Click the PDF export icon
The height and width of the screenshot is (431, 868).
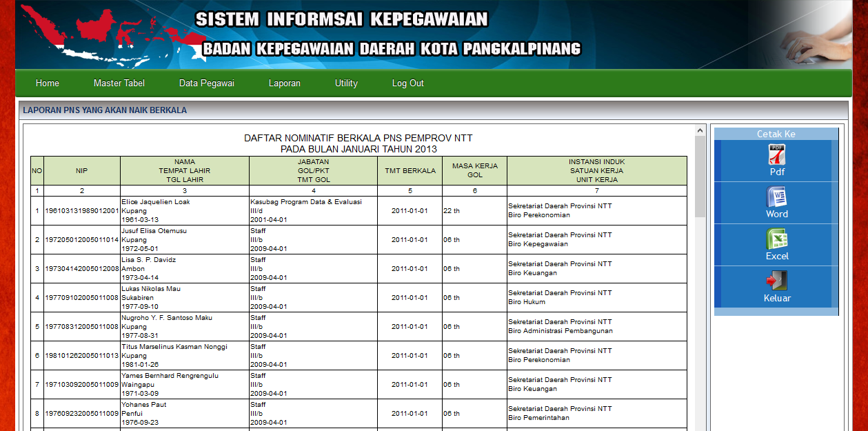pyautogui.click(x=777, y=154)
